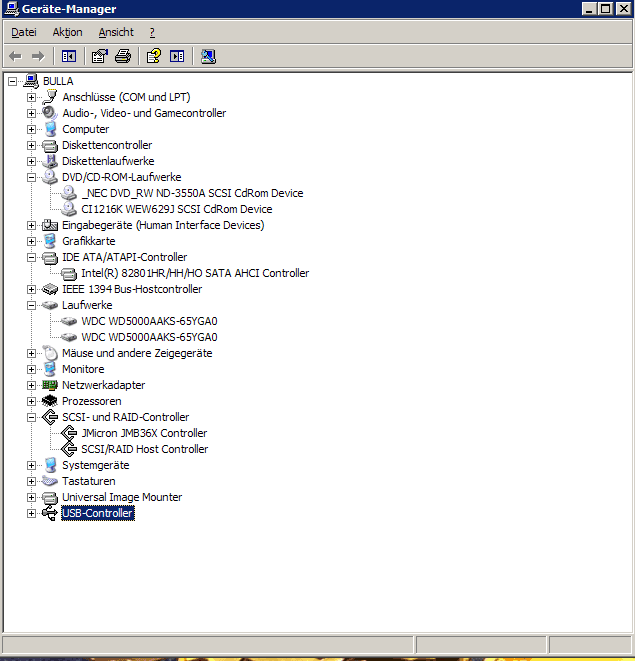Select Intel(R) 82801HR/HH/HO SATA AHCI Controller

click(x=195, y=273)
